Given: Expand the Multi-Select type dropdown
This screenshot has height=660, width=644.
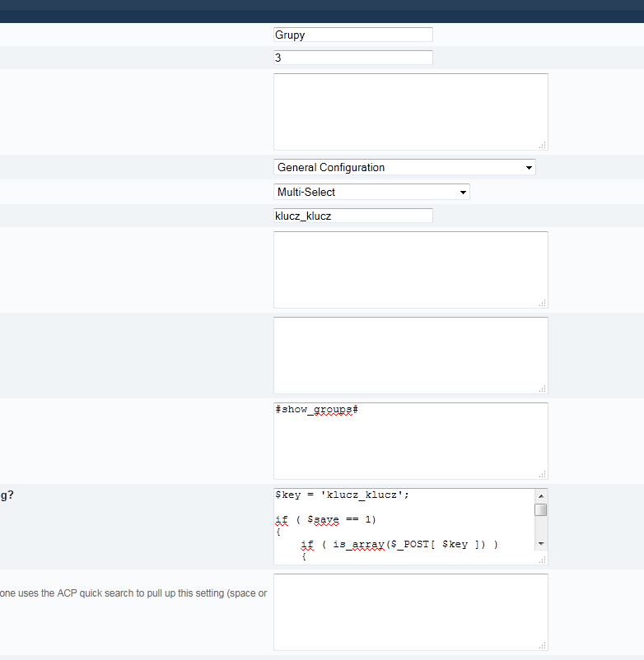Looking at the screenshot, I should click(371, 193).
